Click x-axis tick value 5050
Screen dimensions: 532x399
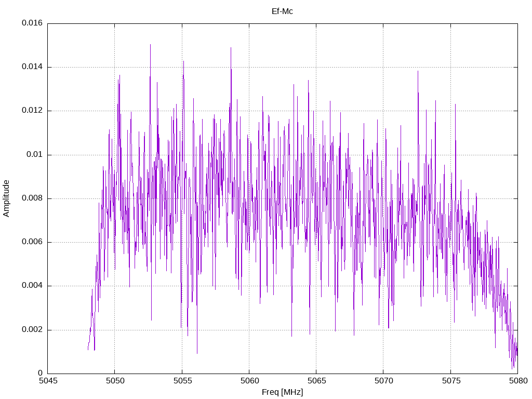[115, 381]
